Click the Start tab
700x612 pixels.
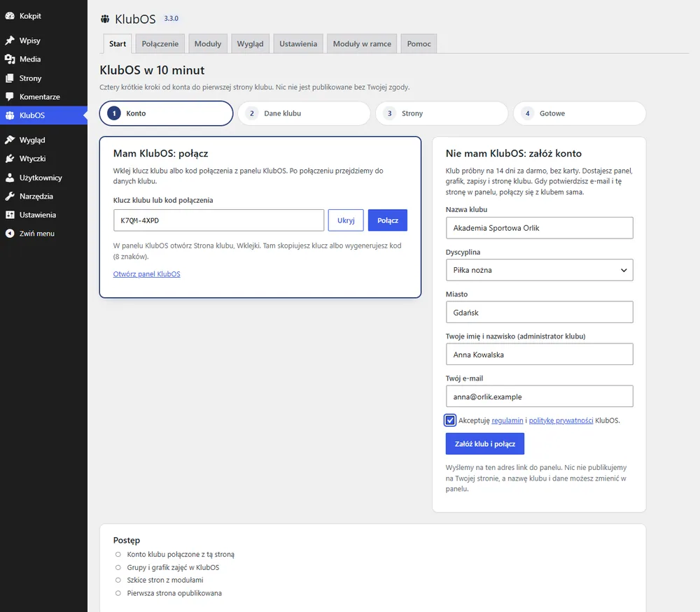pyautogui.click(x=118, y=43)
